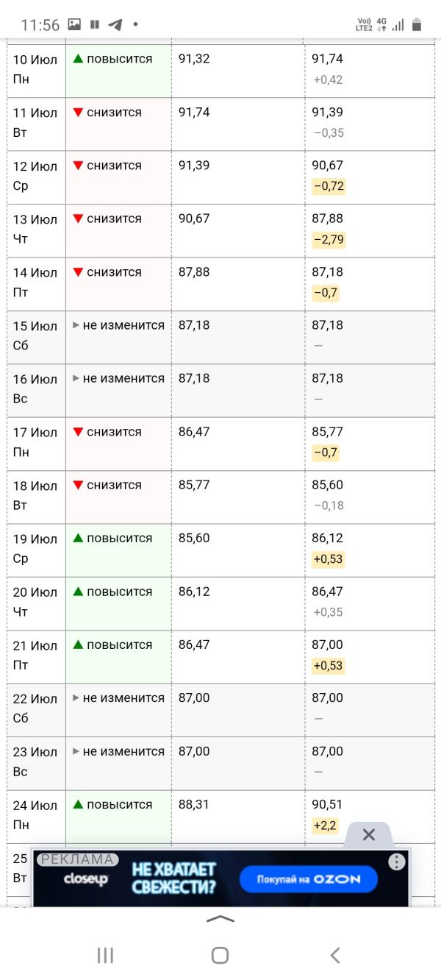Screen dimensions: 441x980
Task: Tap the Android home button
Action: pos(220,955)
